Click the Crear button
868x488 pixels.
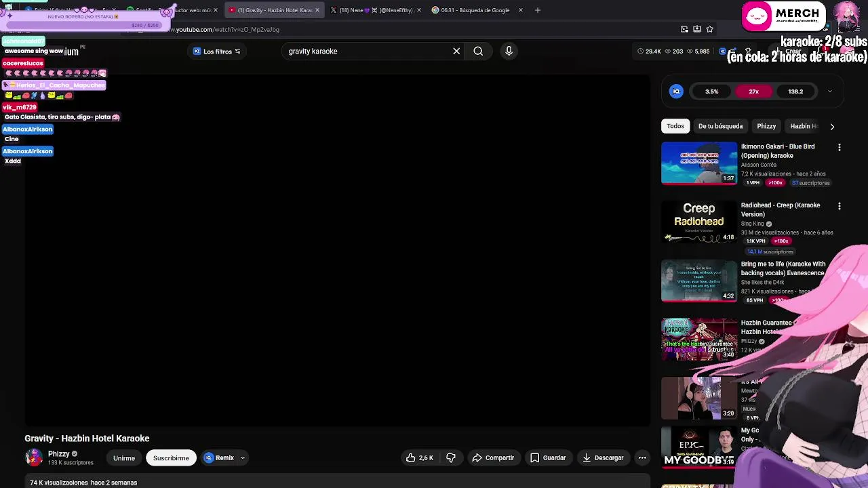pos(789,52)
